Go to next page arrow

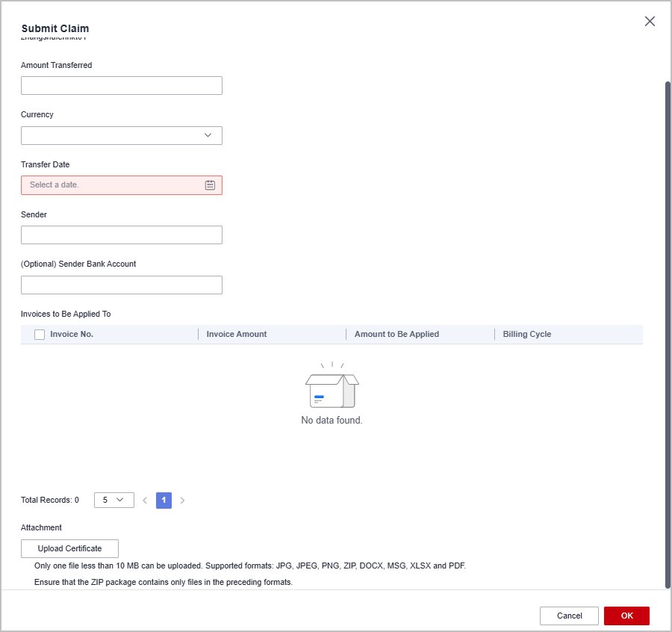click(x=182, y=501)
